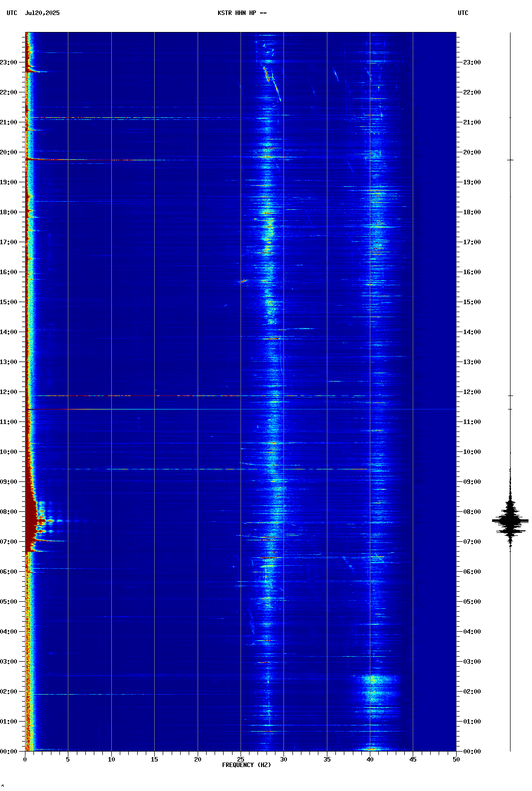The width and height of the screenshot is (532, 791).
Task: Click the '35' frequency axis label
Action: [327, 760]
